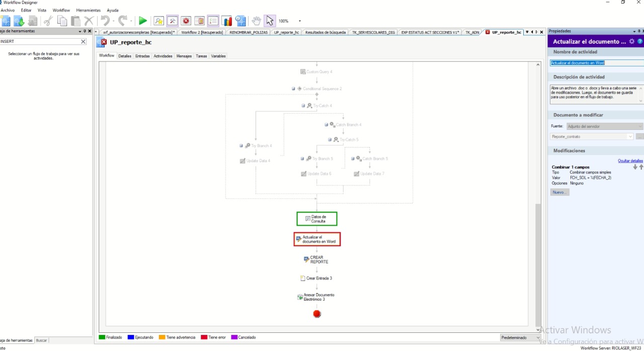Collapse the Try-Catch 4 node
The width and height of the screenshot is (644, 351).
pyautogui.click(x=303, y=106)
